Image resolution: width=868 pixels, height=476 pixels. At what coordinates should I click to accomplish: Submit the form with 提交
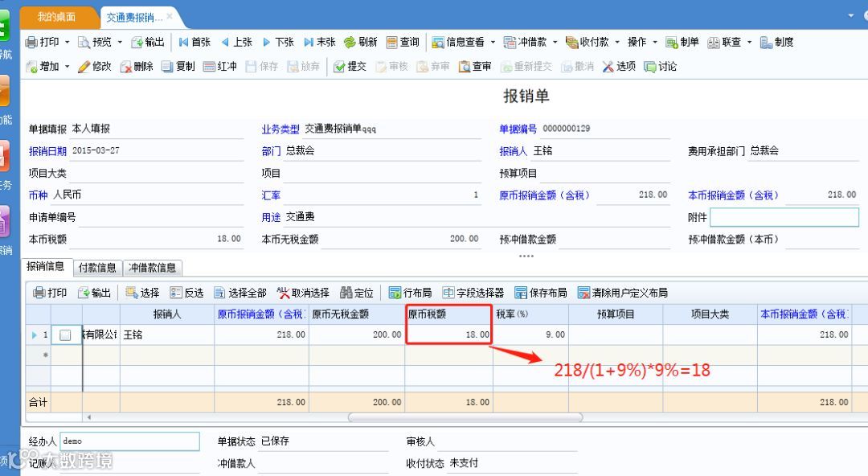click(x=350, y=67)
